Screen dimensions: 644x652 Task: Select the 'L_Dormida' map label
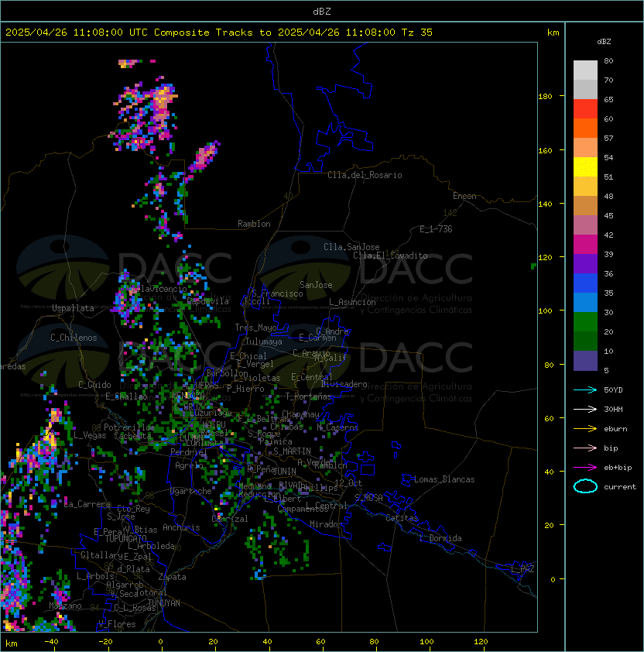440,538
